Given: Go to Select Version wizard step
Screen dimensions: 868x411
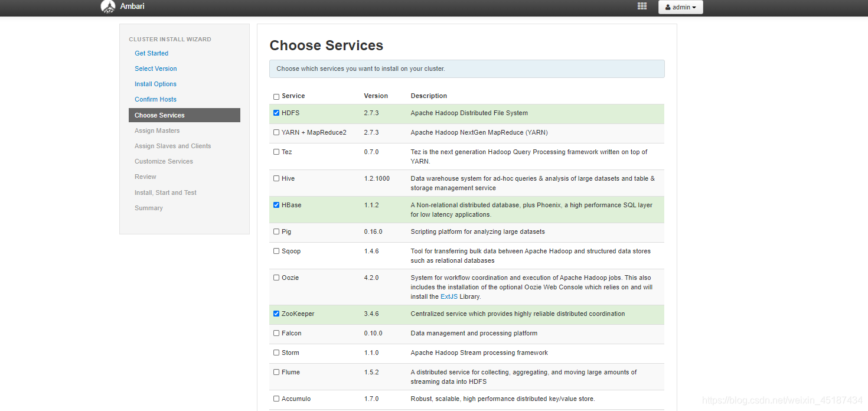Looking at the screenshot, I should coord(156,68).
